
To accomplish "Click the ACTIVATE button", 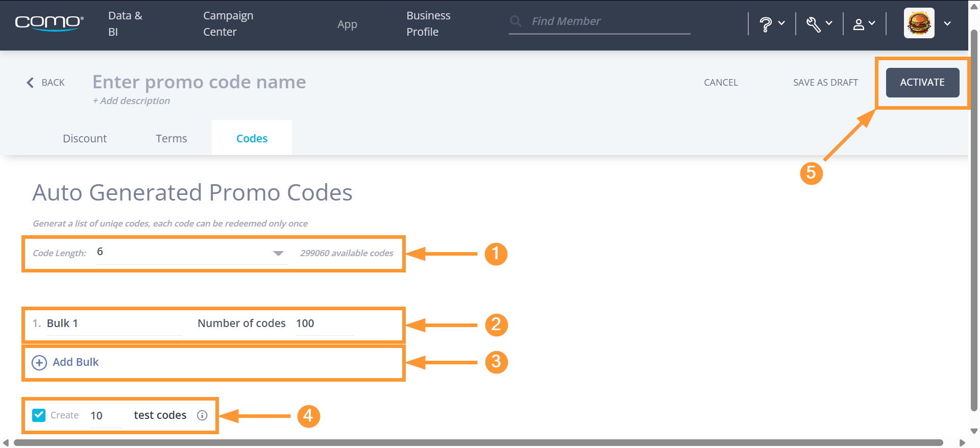I will [922, 83].
